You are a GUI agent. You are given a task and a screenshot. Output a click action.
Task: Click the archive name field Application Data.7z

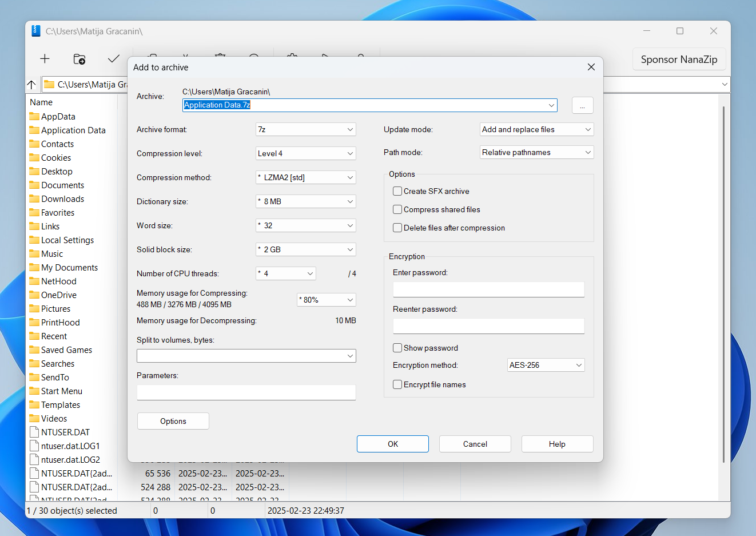[370, 105]
